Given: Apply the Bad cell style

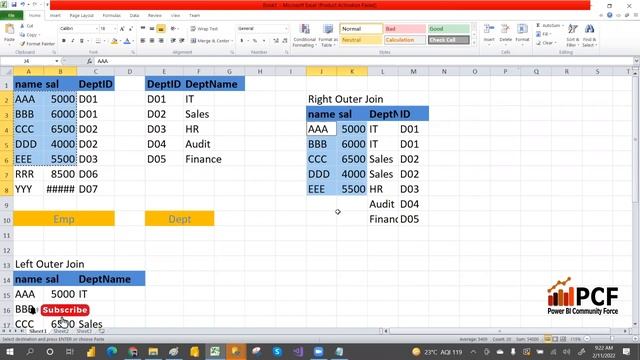Looking at the screenshot, I should 405,29.
